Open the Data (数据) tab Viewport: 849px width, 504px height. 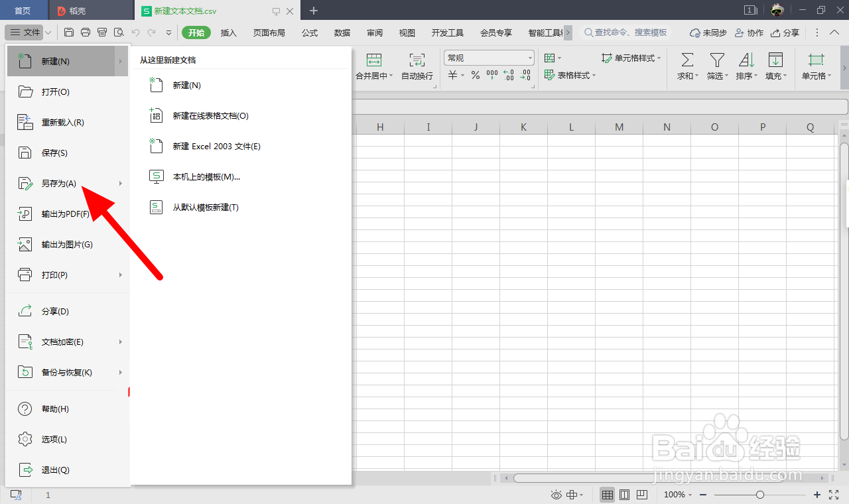point(342,32)
